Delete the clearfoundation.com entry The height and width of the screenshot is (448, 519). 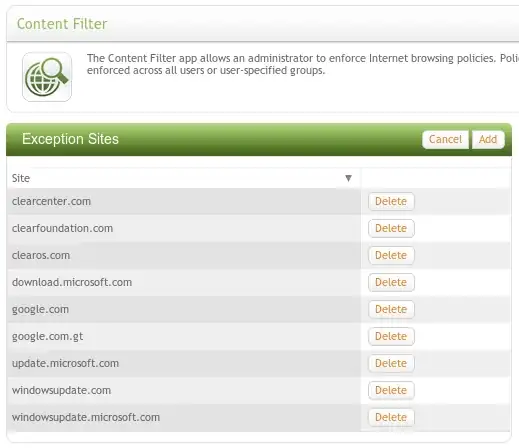click(391, 228)
